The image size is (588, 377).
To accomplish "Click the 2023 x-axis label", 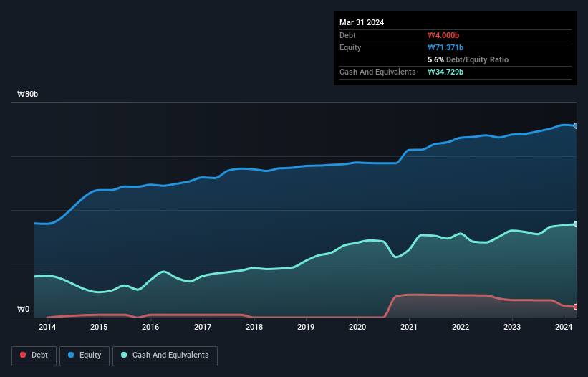I will (x=512, y=327).
